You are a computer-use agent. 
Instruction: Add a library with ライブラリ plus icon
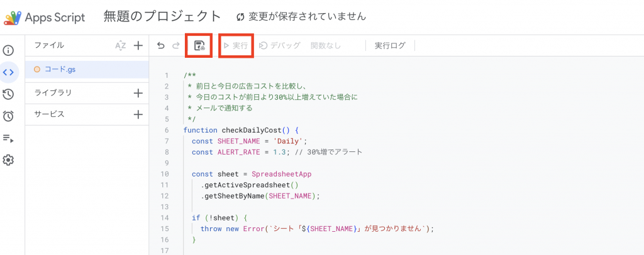click(x=138, y=93)
